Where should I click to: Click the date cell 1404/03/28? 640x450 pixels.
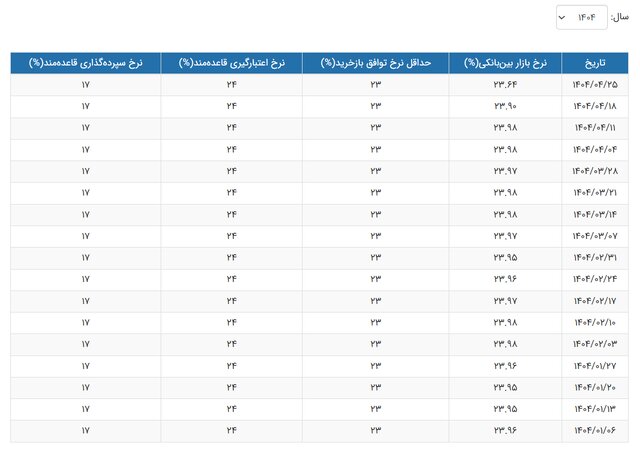595,170
